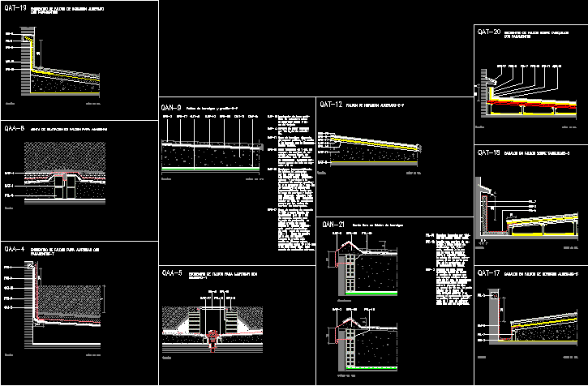Pick the QAA-4 wall junction section drawing
The width and height of the screenshot is (588, 386).
pyautogui.click(x=56, y=305)
